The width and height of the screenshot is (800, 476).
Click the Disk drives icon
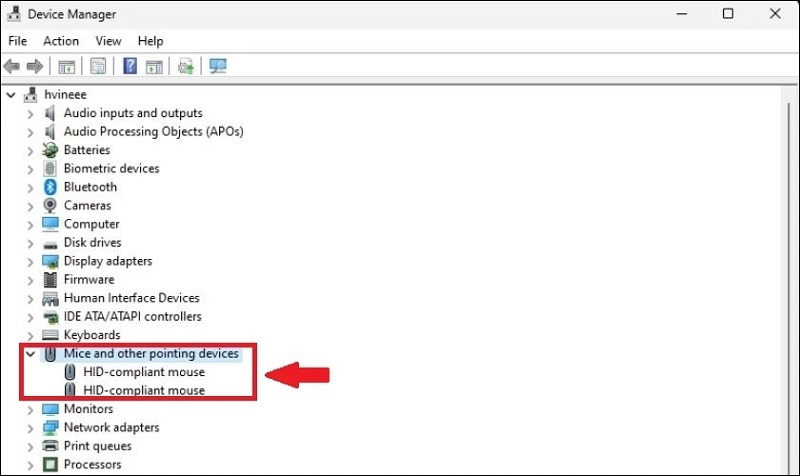click(x=50, y=244)
